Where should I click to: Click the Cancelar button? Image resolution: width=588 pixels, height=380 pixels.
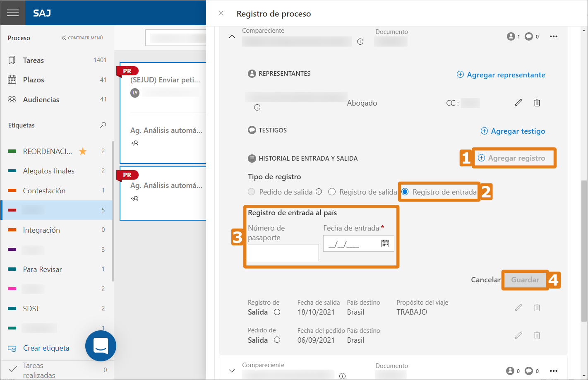coord(486,280)
